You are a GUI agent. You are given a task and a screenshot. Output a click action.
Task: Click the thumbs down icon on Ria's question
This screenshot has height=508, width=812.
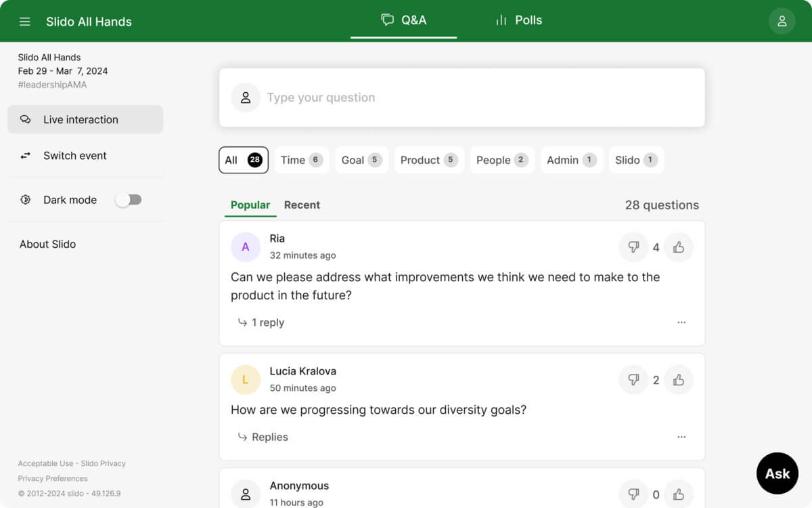click(633, 247)
